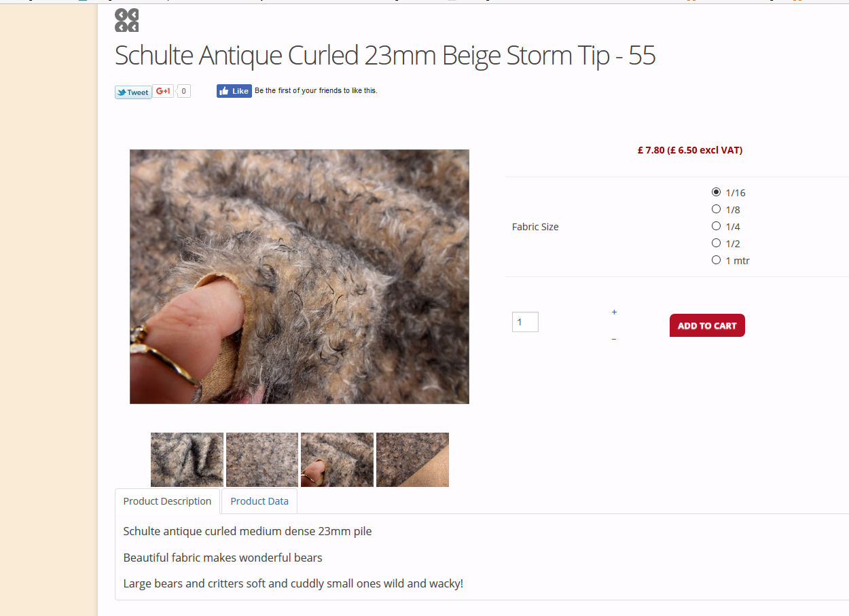
Task: Click the Facebook Like button
Action: [x=234, y=91]
